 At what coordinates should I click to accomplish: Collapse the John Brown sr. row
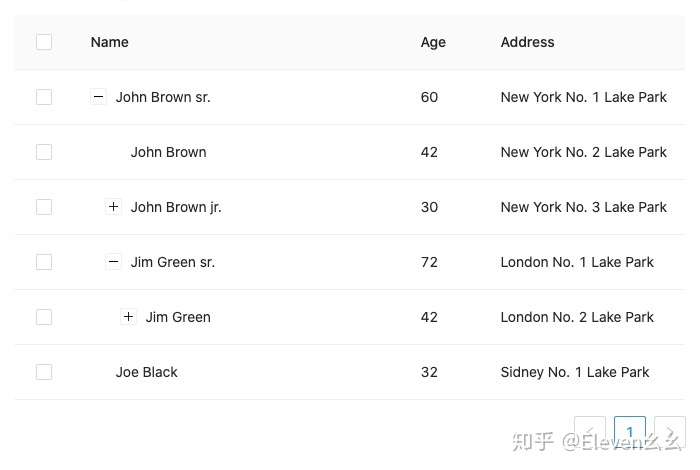[98, 97]
